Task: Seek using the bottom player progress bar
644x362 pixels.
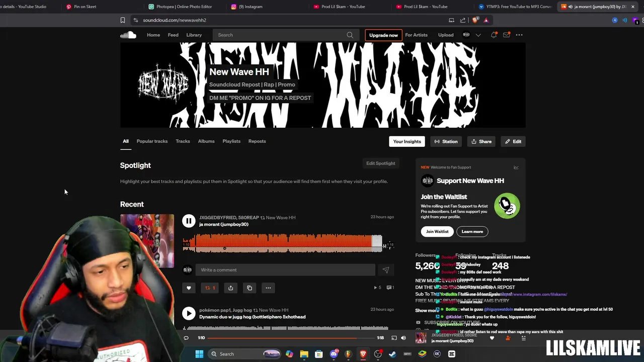Action: (x=290, y=338)
